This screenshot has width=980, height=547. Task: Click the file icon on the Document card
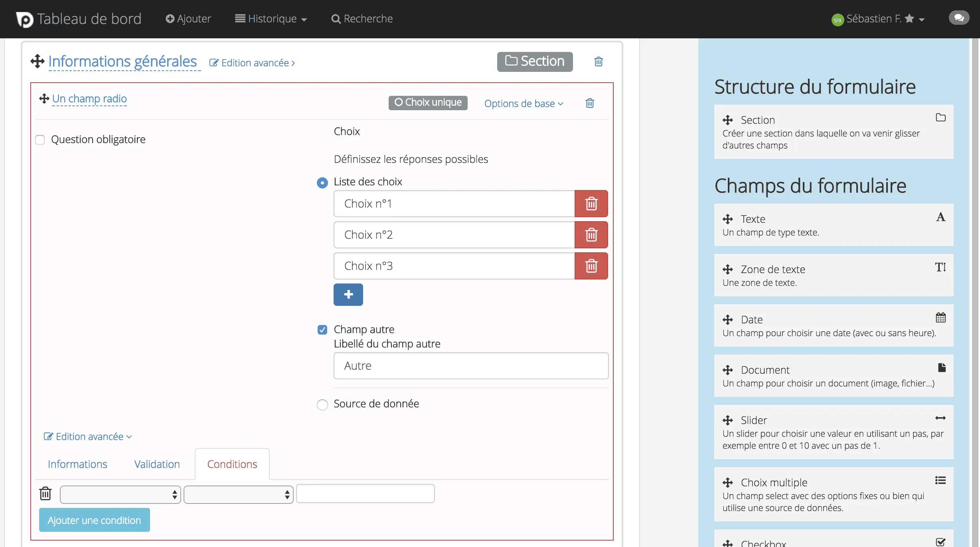point(942,367)
